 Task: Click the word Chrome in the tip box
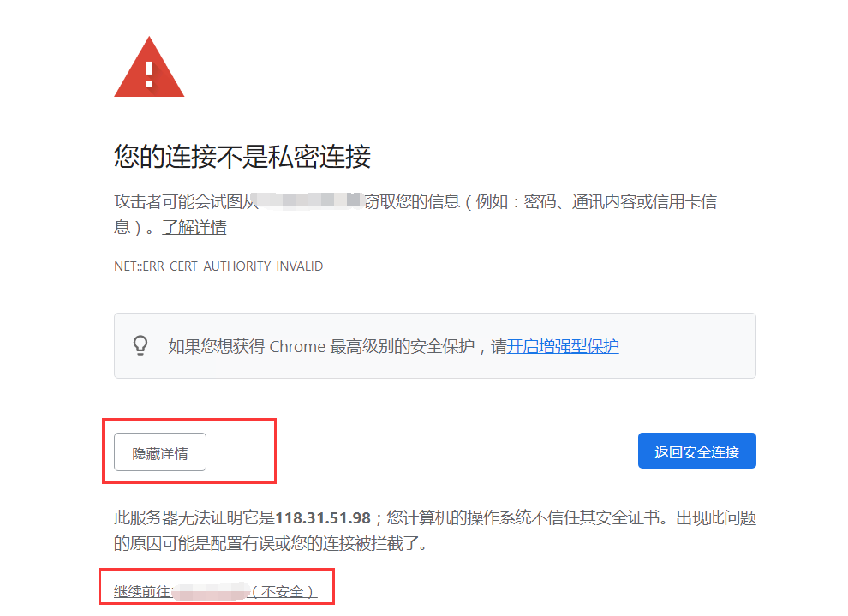point(297,346)
